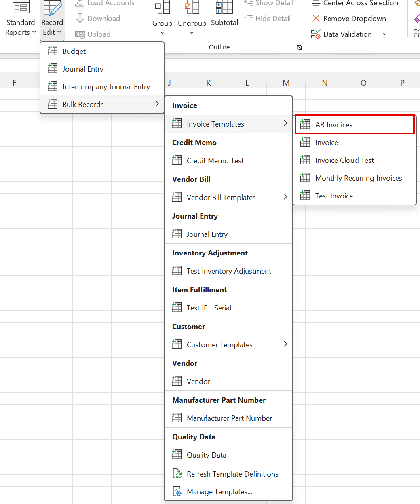
Task: Choose Intercompany Journal Entry menu item
Action: point(102,86)
